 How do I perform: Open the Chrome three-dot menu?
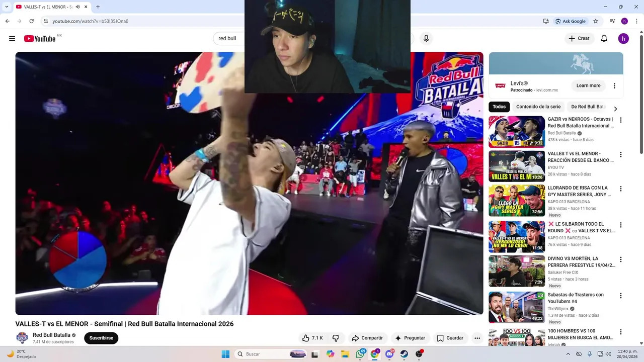[636, 21]
